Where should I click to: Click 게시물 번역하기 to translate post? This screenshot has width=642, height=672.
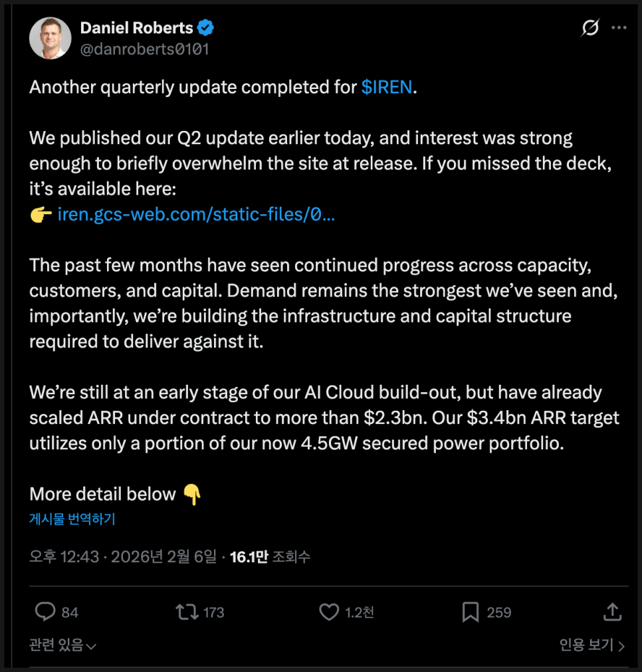click(x=72, y=519)
